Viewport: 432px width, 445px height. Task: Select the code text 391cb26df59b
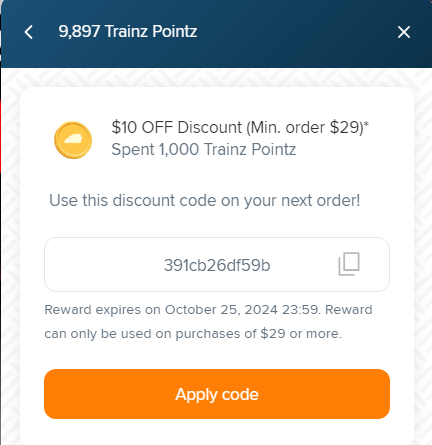(217, 265)
